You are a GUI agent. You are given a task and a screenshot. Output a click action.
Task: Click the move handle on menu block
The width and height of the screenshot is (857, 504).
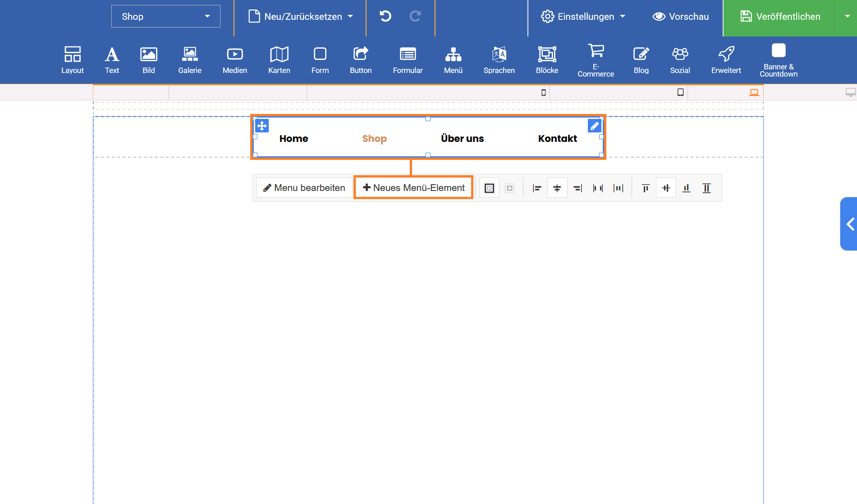click(x=262, y=126)
